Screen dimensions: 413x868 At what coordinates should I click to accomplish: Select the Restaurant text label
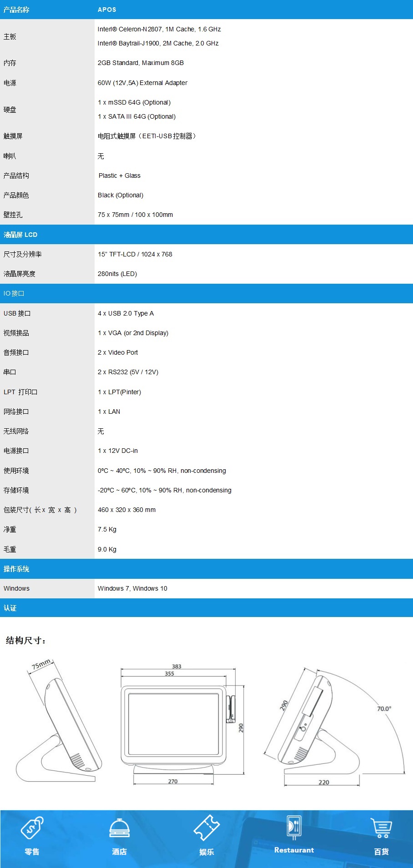click(x=294, y=850)
